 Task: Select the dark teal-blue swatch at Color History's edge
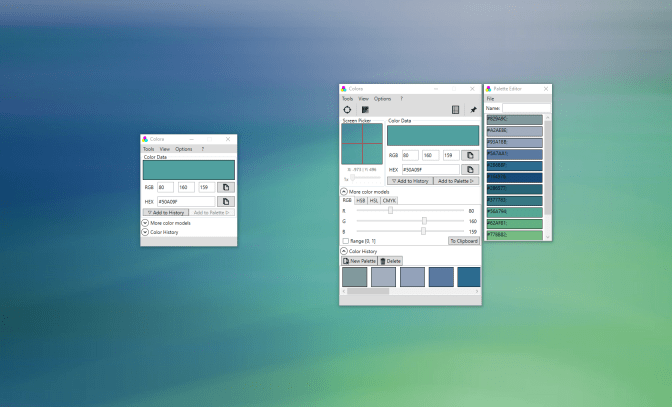tap(469, 277)
